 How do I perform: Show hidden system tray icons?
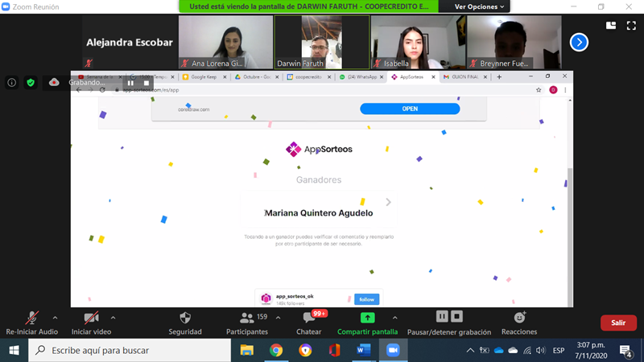tap(470, 350)
